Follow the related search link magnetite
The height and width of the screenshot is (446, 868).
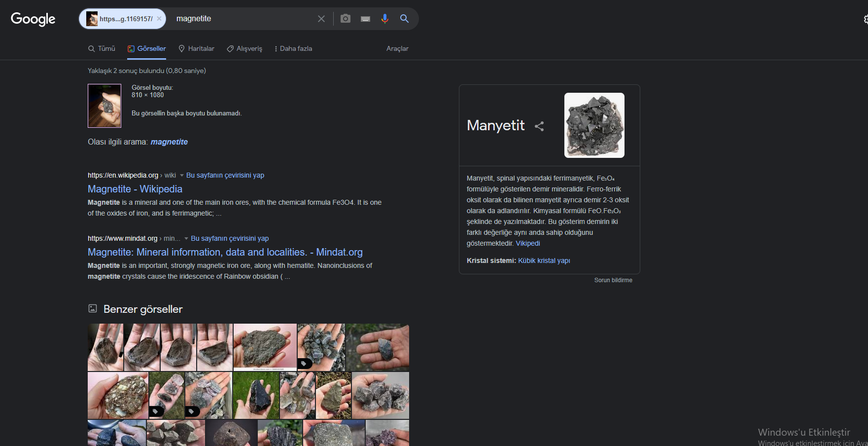click(x=169, y=142)
